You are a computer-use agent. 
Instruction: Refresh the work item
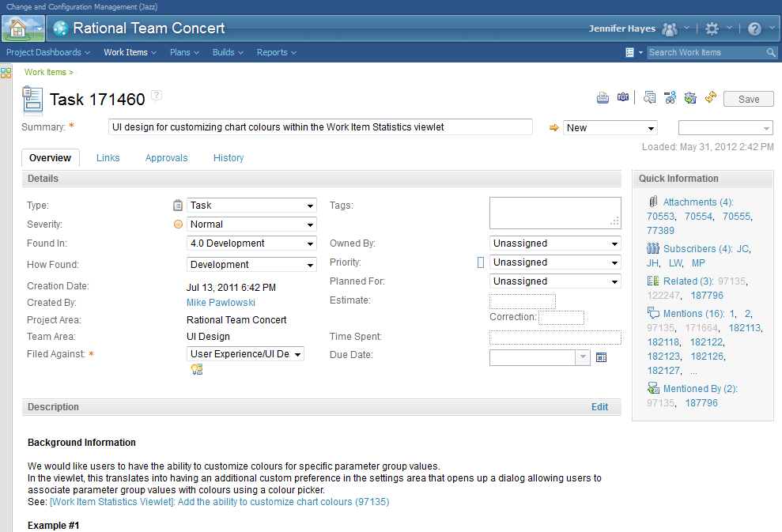click(x=711, y=97)
